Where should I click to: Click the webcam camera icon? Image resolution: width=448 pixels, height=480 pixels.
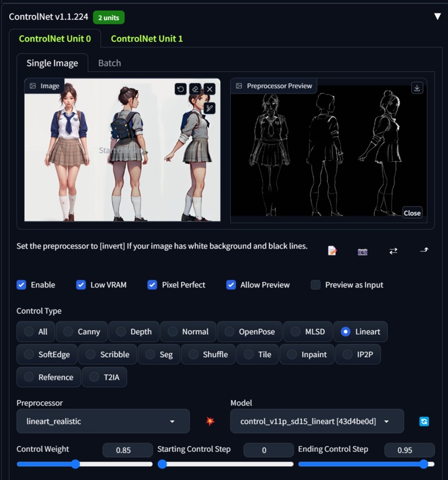click(x=362, y=251)
